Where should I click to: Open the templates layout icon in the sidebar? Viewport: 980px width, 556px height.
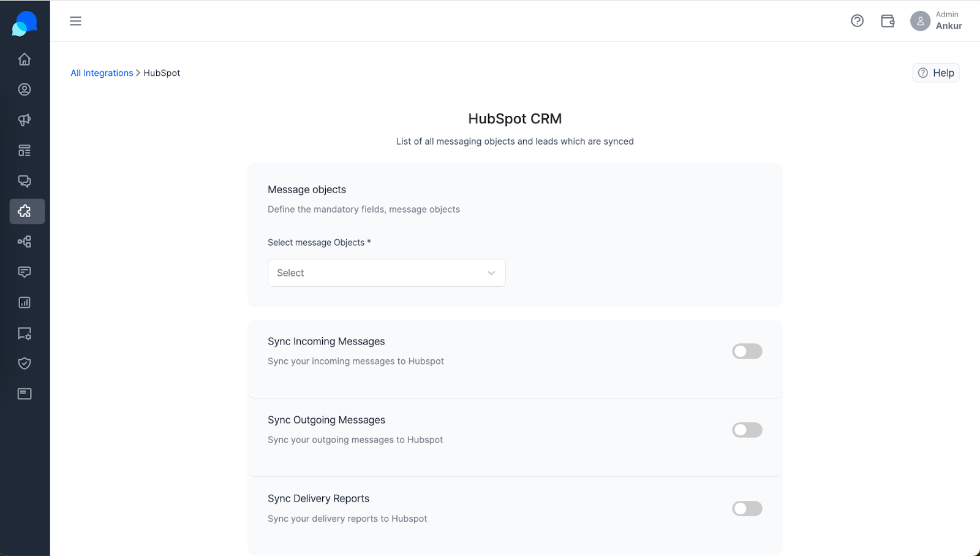24,150
